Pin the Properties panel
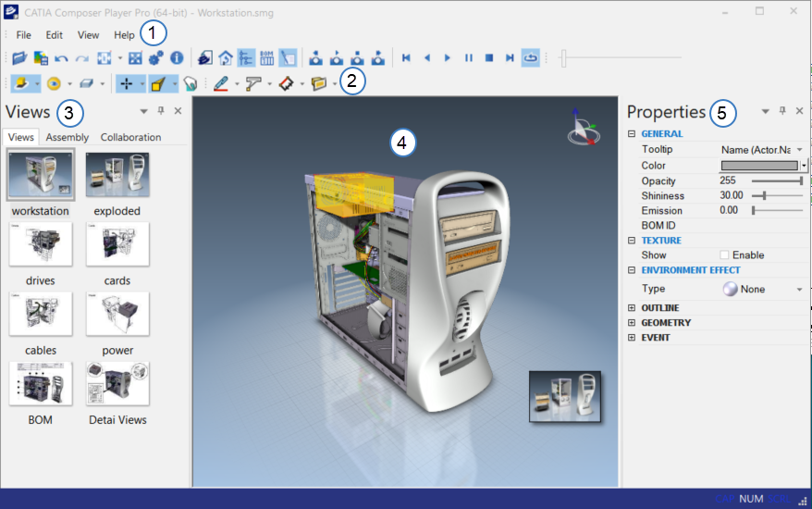The width and height of the screenshot is (812, 509). tap(781, 111)
